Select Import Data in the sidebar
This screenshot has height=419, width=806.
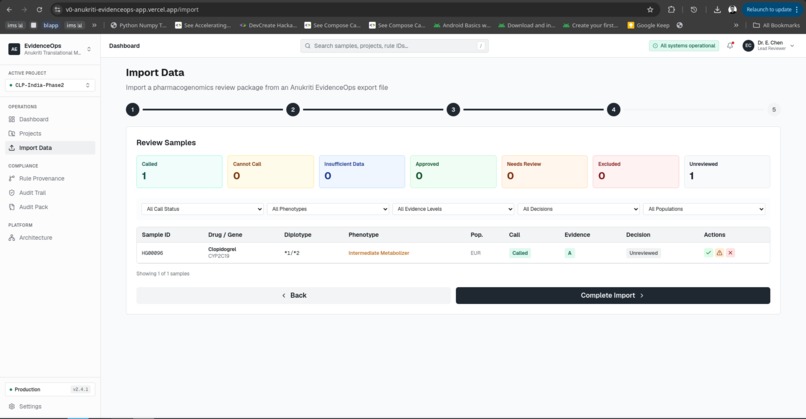50,148
